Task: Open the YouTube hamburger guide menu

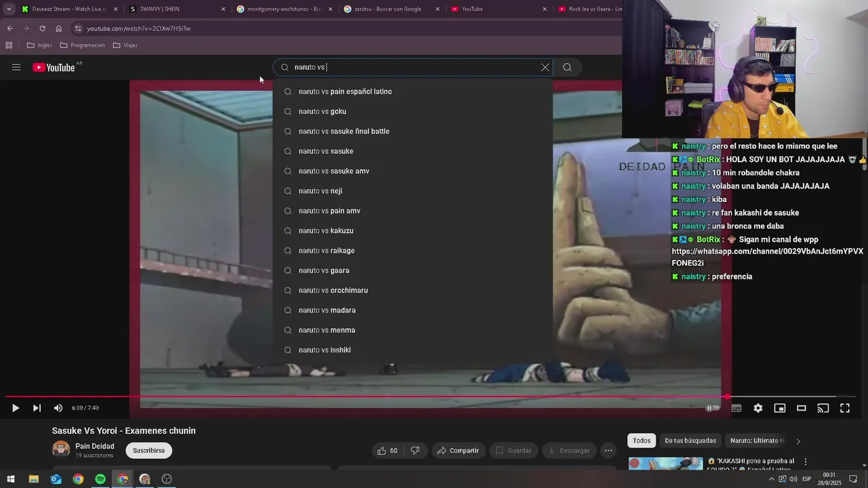Action: [x=16, y=67]
